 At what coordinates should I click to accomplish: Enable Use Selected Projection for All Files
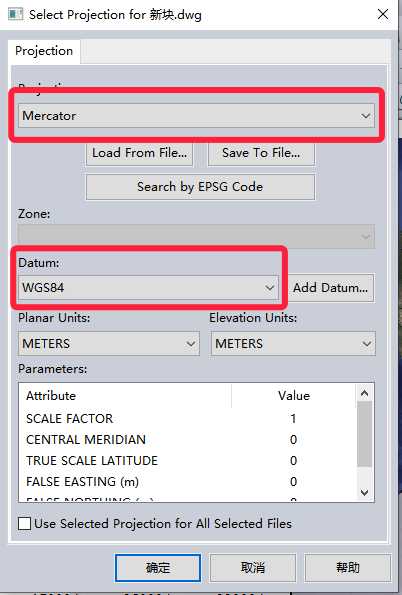[24, 524]
